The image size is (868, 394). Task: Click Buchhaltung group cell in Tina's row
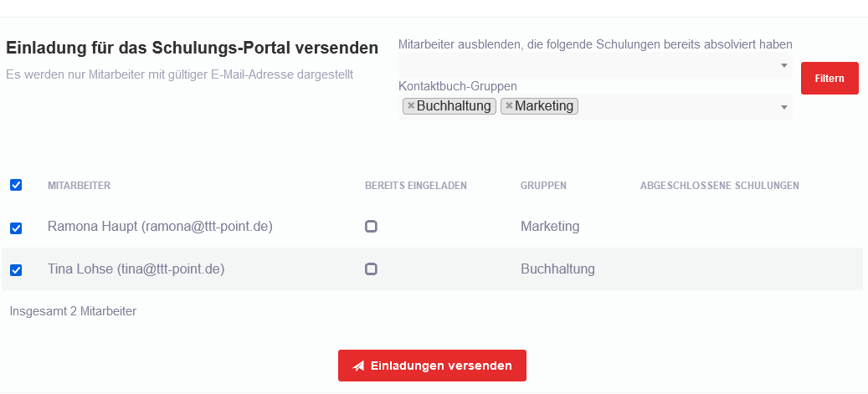point(557,269)
